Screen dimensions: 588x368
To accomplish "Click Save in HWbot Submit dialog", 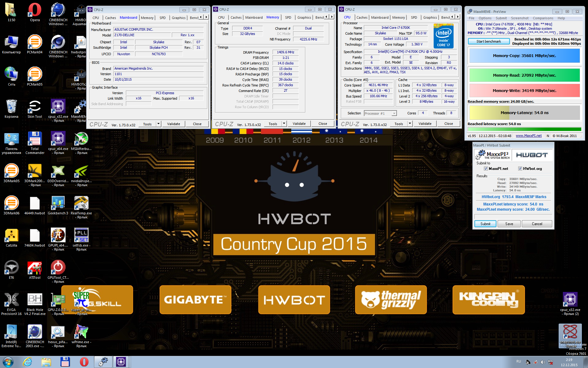I will (509, 224).
